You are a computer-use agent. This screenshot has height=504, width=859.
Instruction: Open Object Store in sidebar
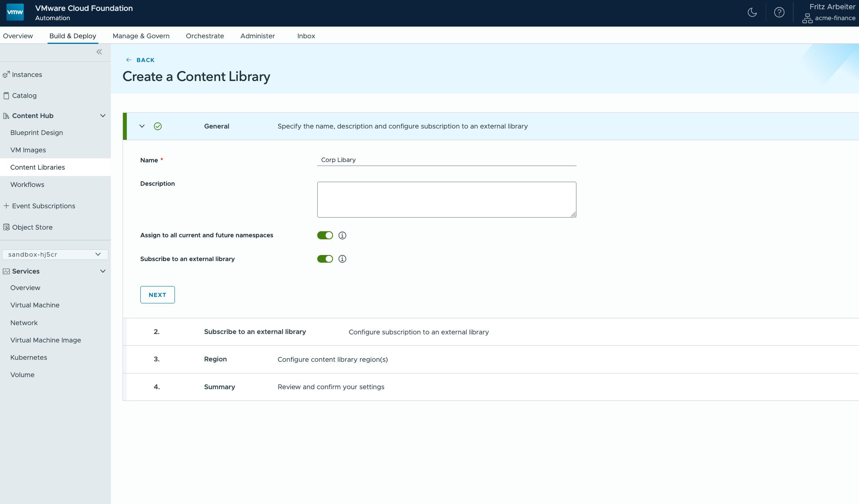pyautogui.click(x=32, y=227)
